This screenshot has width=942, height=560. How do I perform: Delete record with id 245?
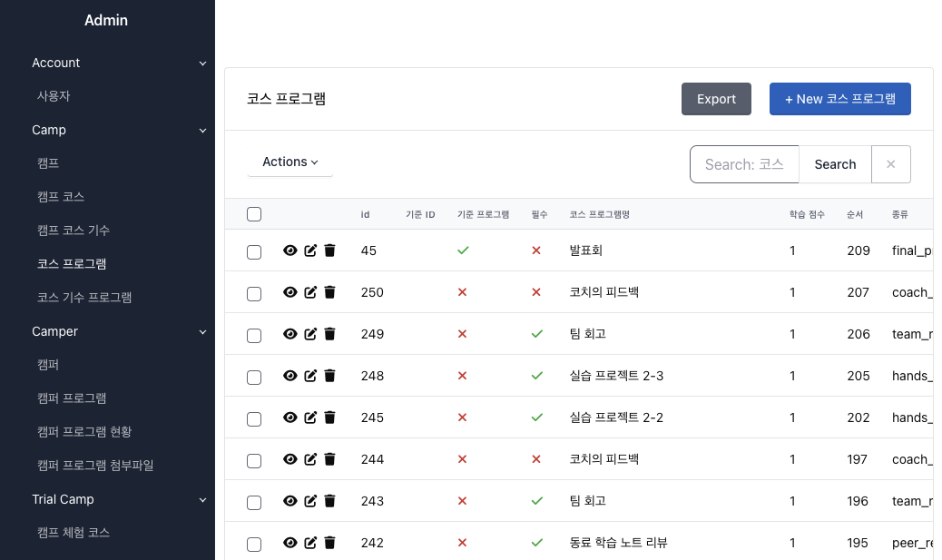coord(329,418)
